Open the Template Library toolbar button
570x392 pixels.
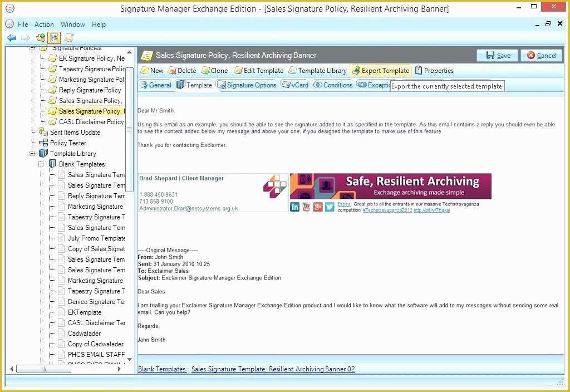[x=318, y=71]
